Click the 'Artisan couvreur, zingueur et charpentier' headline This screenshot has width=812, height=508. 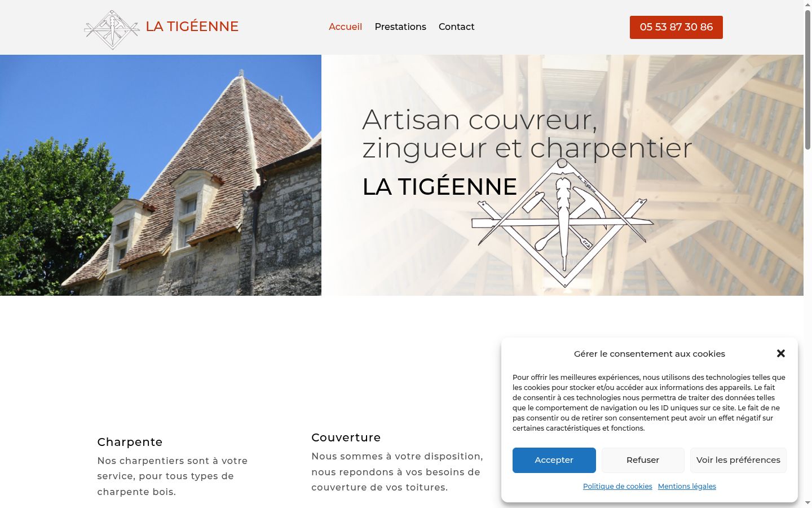tap(527, 134)
